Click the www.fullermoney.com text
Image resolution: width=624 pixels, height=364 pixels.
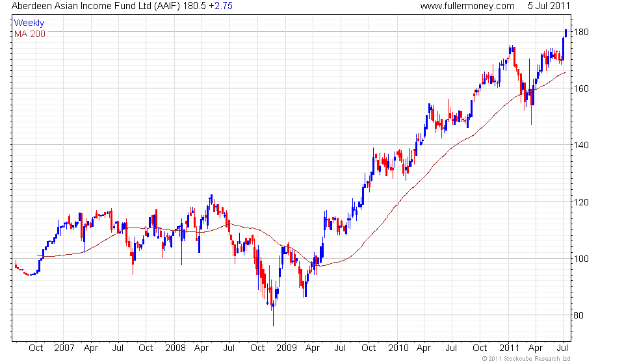[x=467, y=6]
